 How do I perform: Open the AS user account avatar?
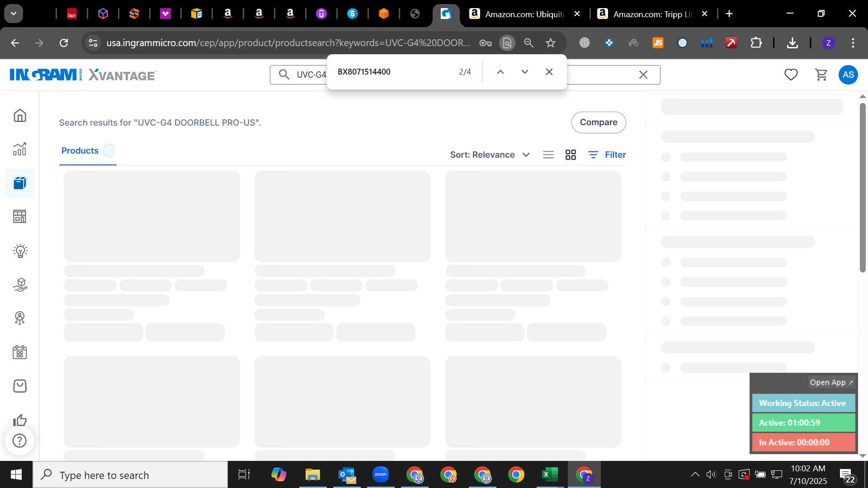click(x=848, y=75)
